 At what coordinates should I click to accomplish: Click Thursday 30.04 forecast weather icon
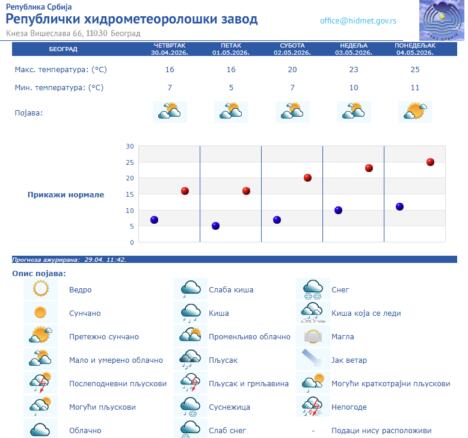(x=170, y=111)
